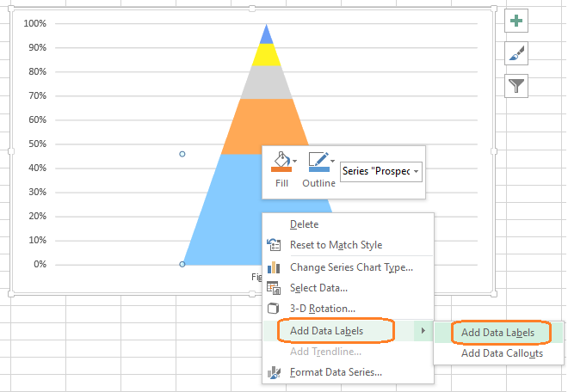Select the dark blue pyramid tip segment

tap(267, 37)
